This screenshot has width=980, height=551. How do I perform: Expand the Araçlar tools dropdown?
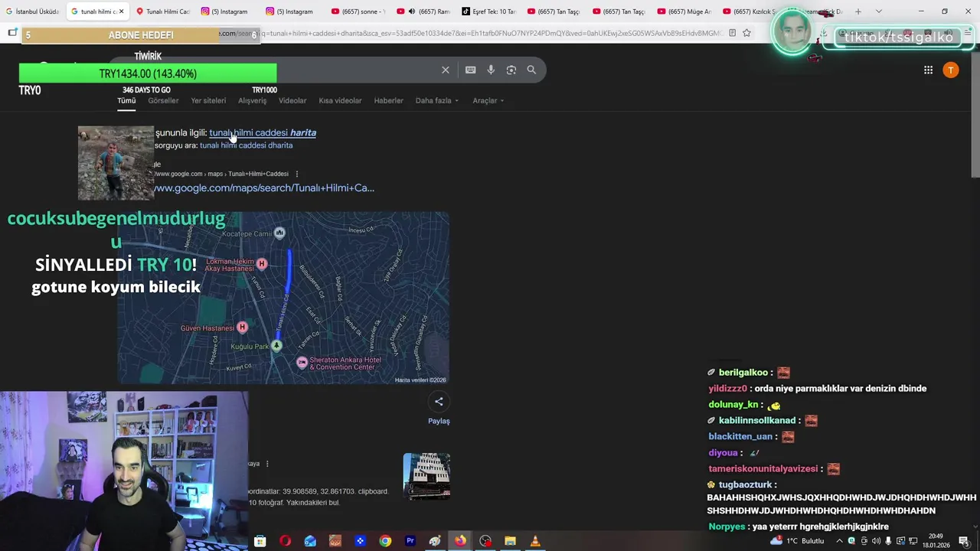pos(488,100)
